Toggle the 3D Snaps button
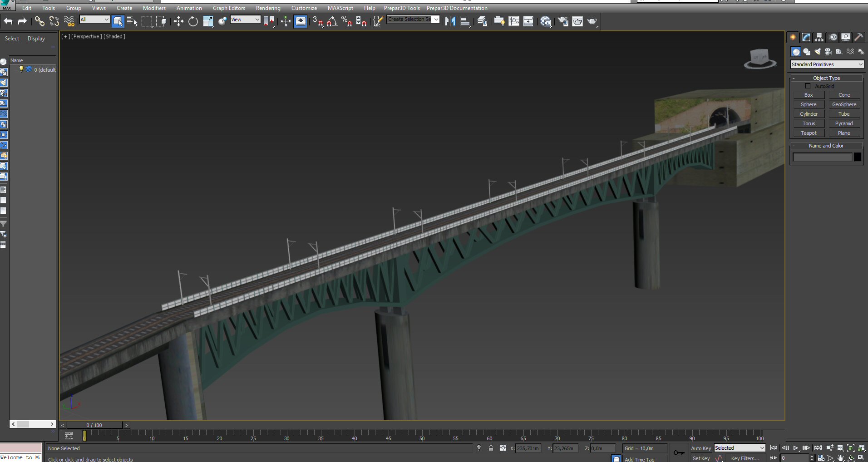Viewport: 868px width, 462px height. click(x=317, y=21)
